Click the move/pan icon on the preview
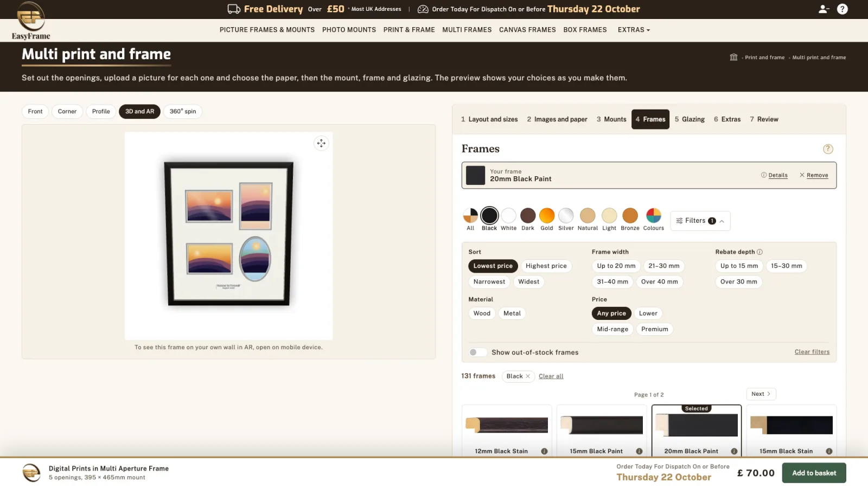Image resolution: width=868 pixels, height=488 pixels. tap(321, 143)
